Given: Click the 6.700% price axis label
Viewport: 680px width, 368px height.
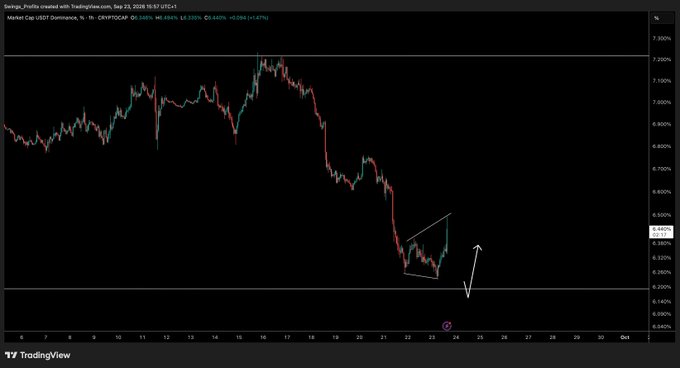Looking at the screenshot, I should 661,169.
